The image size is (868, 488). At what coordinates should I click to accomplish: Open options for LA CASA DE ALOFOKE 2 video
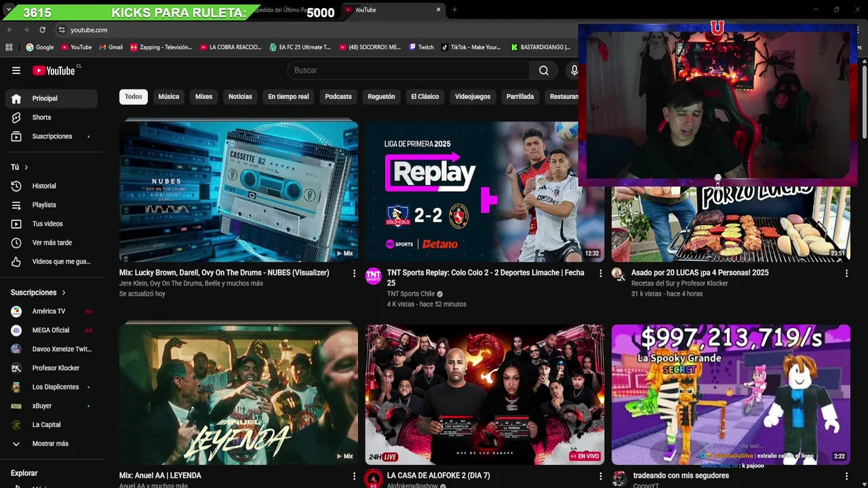(599, 476)
